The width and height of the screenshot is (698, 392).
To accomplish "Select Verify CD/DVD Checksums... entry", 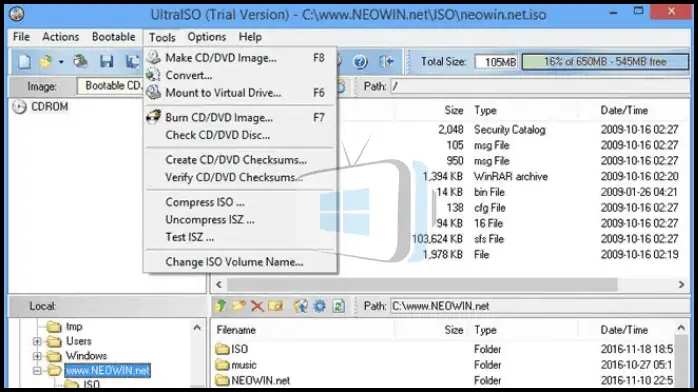I will coord(240,177).
